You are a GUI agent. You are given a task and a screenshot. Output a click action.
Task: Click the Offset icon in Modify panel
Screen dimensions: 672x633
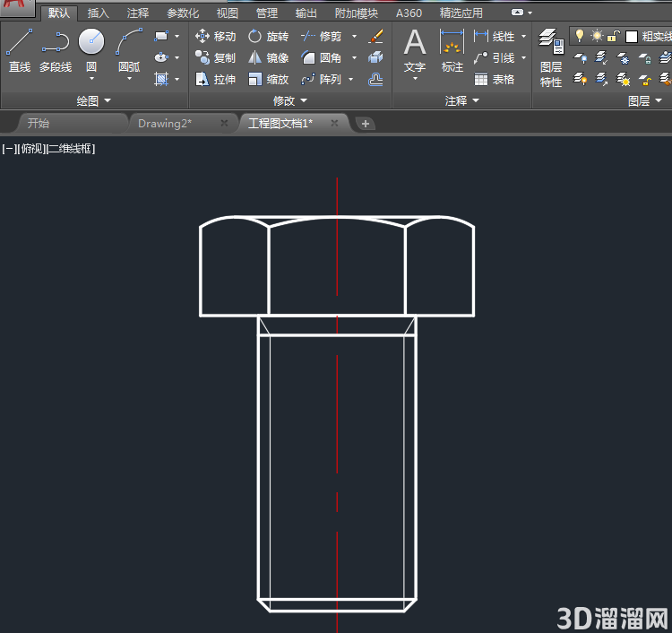coord(375,79)
